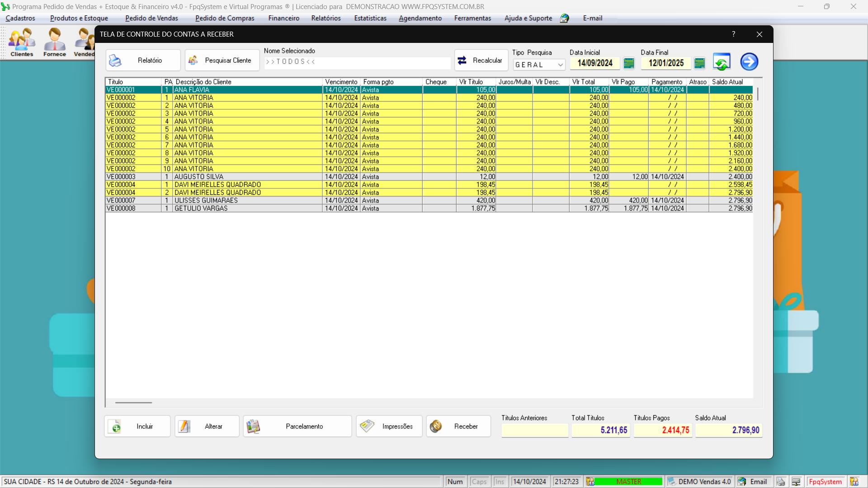Click the globe icon beside Ajuda e Suporte
This screenshot has width=868, height=488.
pyautogui.click(x=564, y=18)
